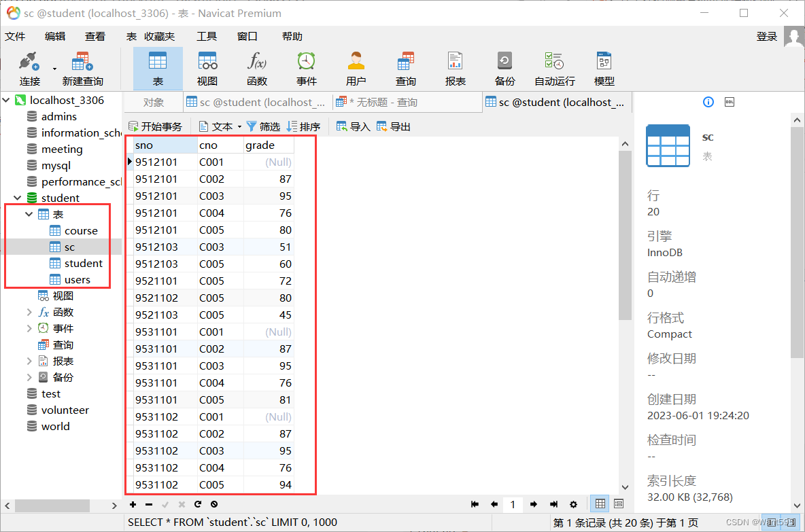Open the 模型 (Model) tool

604,67
